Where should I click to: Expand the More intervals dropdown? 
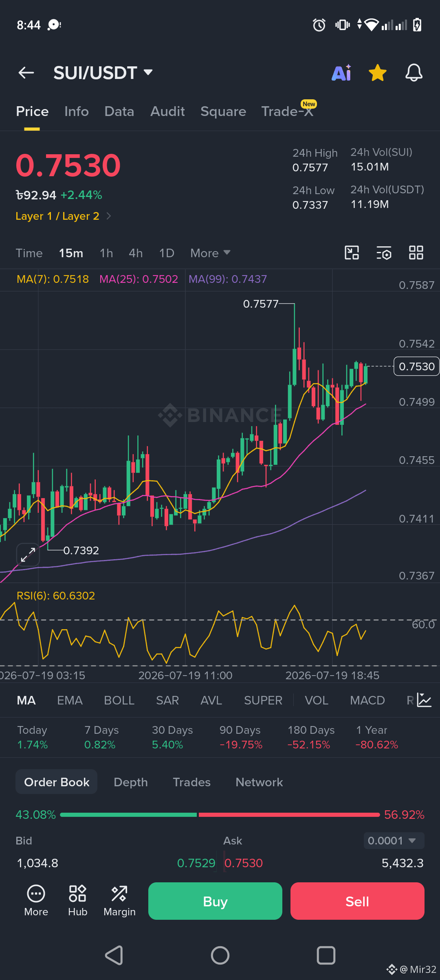[x=210, y=253]
